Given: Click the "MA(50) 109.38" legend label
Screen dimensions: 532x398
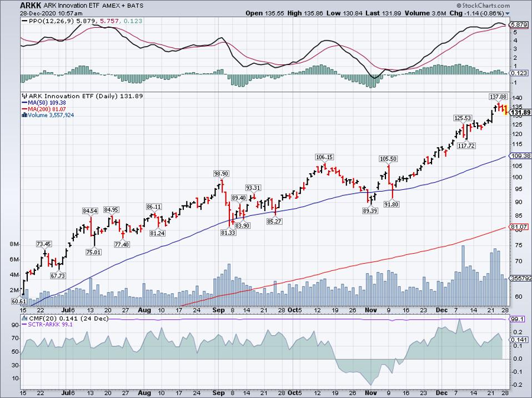Looking at the screenshot, I should coord(47,103).
